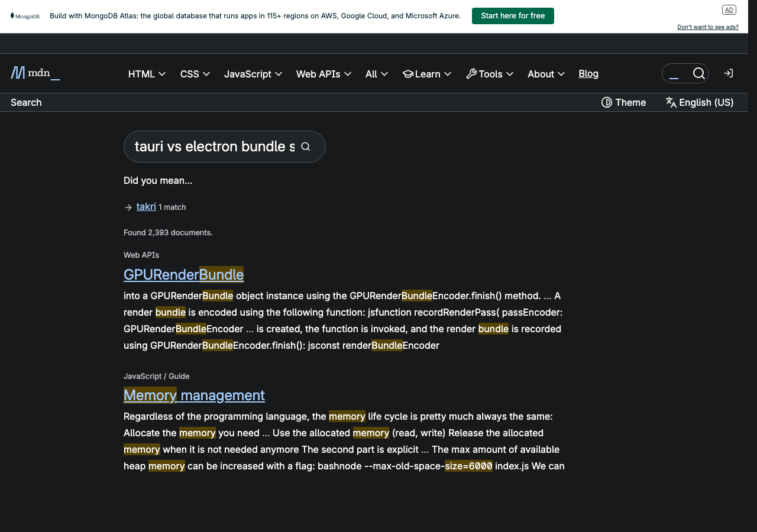Click the Start here for free button
Viewport: 757px width, 532px height.
tap(513, 16)
